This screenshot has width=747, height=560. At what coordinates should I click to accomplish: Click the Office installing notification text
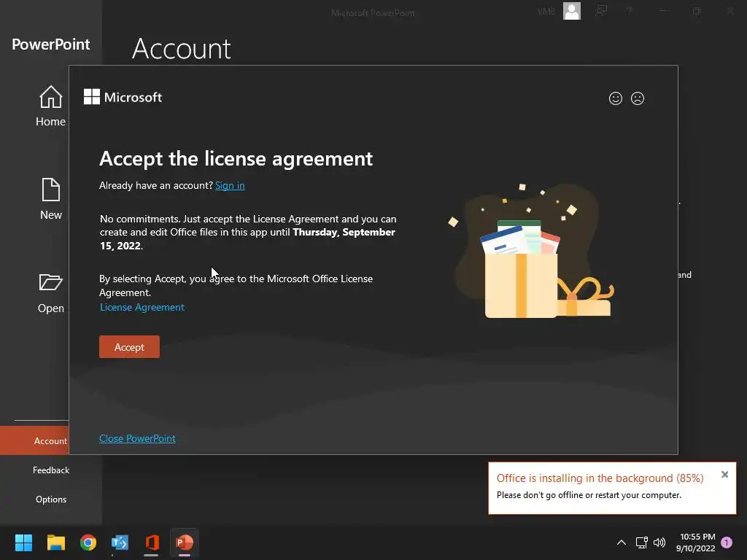pos(600,478)
